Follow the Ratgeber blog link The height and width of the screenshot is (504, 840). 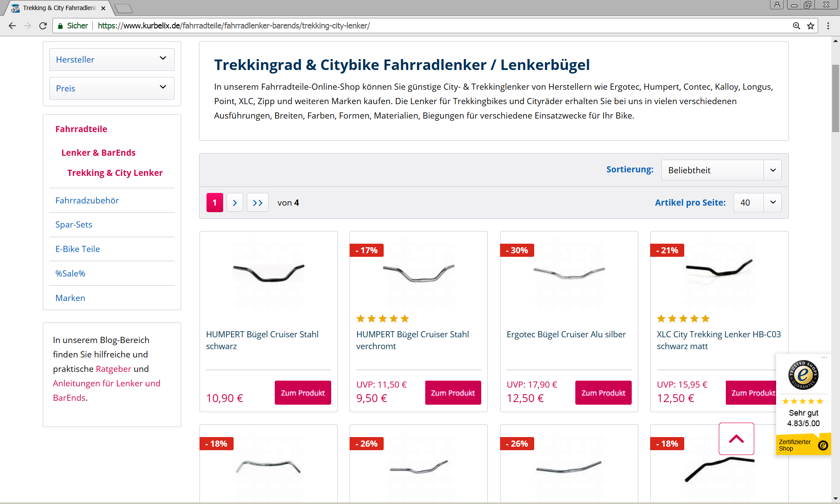(113, 369)
